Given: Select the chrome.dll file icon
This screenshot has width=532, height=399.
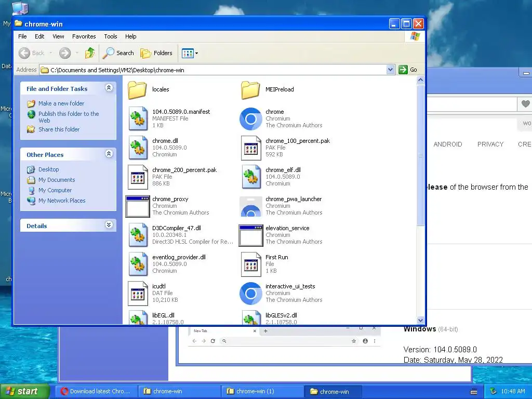Looking at the screenshot, I should (x=138, y=148).
